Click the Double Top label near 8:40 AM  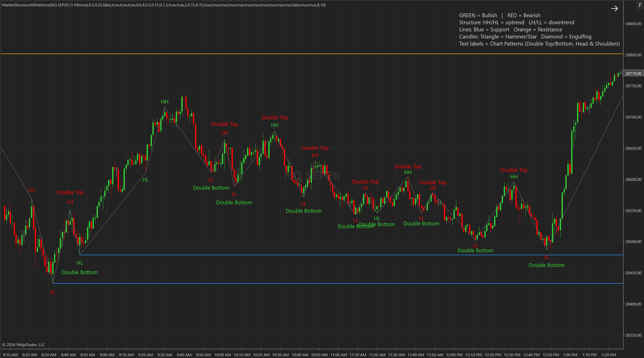pos(70,192)
